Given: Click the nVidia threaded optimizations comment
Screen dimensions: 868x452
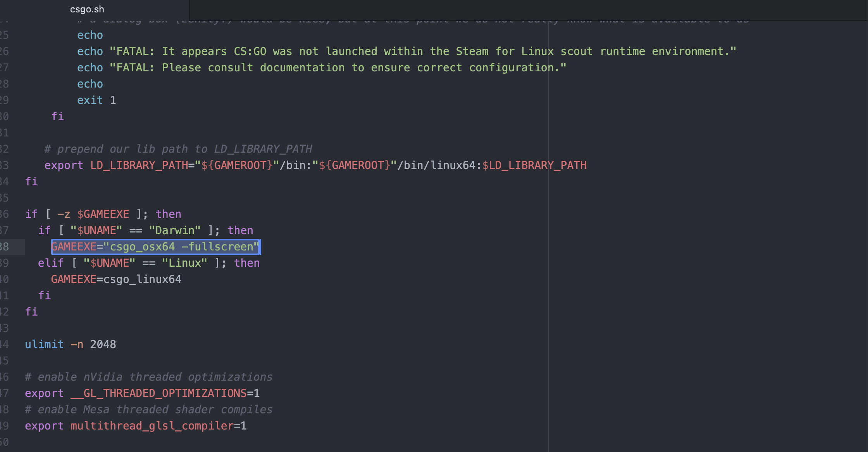Looking at the screenshot, I should (149, 377).
